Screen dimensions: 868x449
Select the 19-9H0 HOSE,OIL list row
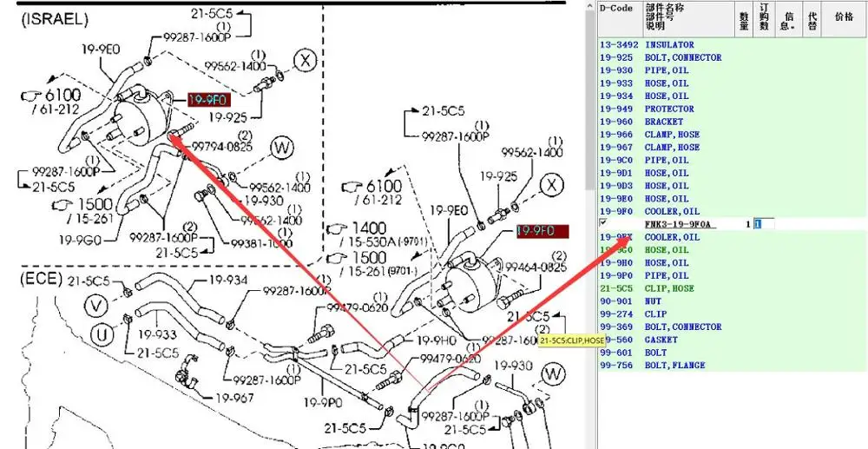click(731, 262)
